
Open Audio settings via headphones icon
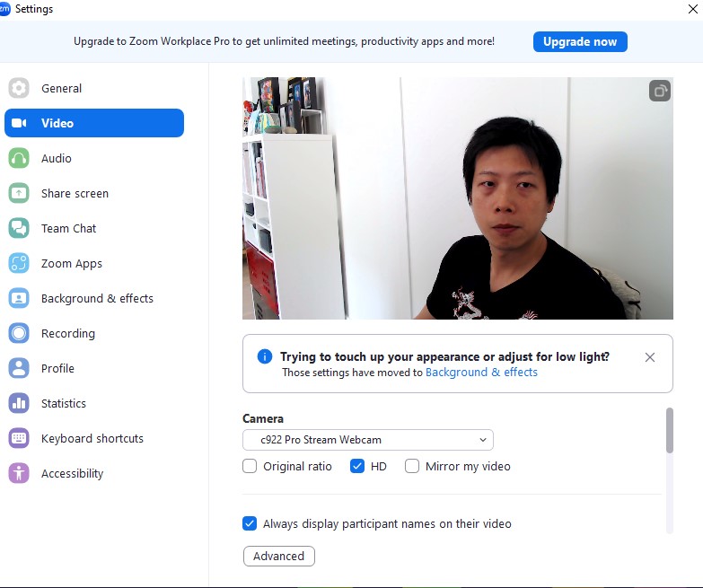(x=19, y=158)
